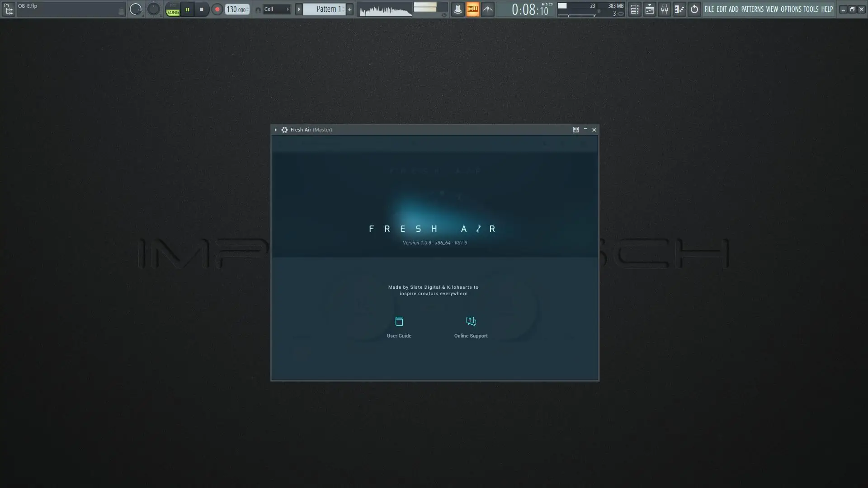Open the PATTERNS menu
Image resolution: width=868 pixels, height=488 pixels.
752,9
